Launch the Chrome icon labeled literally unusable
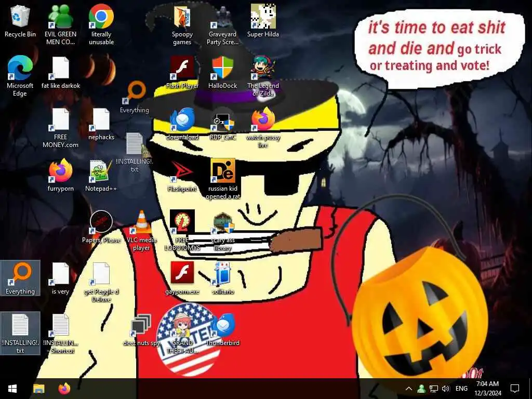 tap(101, 24)
